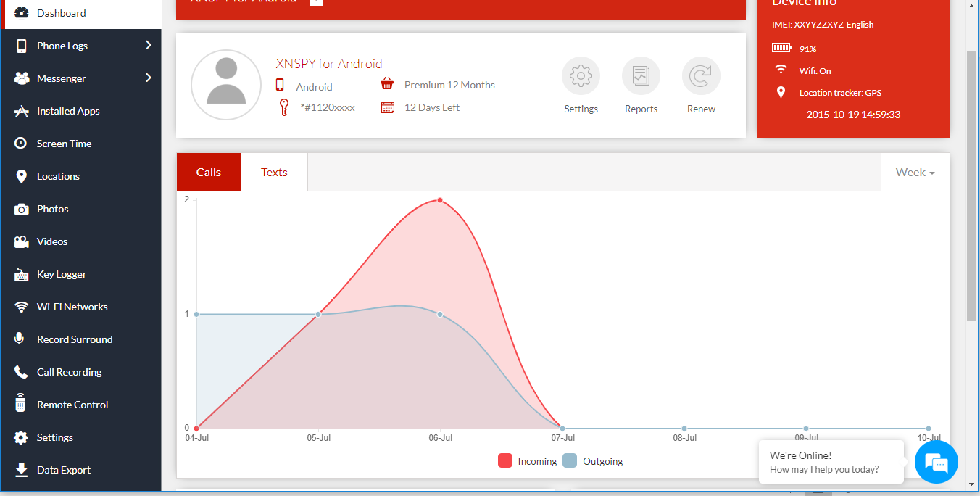The image size is (980, 496).
Task: Click the timestamp '2015-10-19 14:59:33'
Action: [x=854, y=115]
